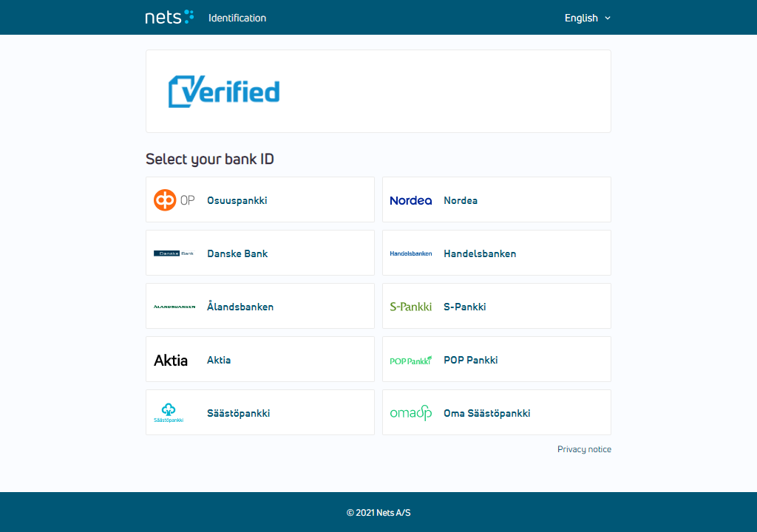Expand the language chevron arrow
The height and width of the screenshot is (532, 757).
pyautogui.click(x=608, y=18)
